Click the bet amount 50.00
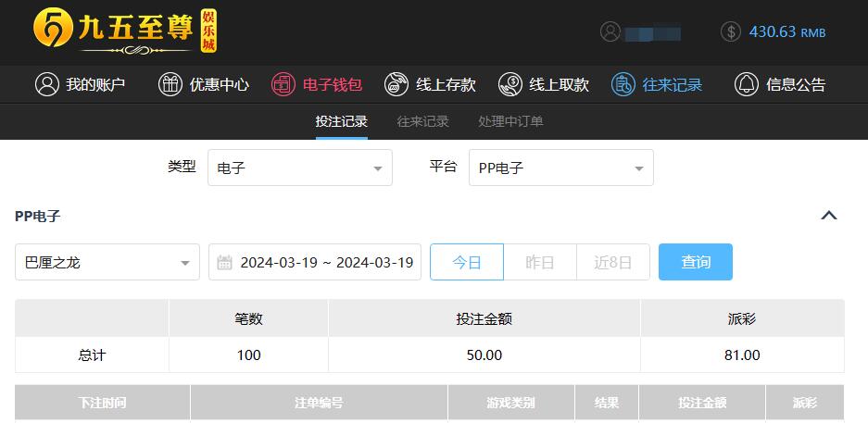Image resolution: width=868 pixels, height=423 pixels. (x=484, y=355)
